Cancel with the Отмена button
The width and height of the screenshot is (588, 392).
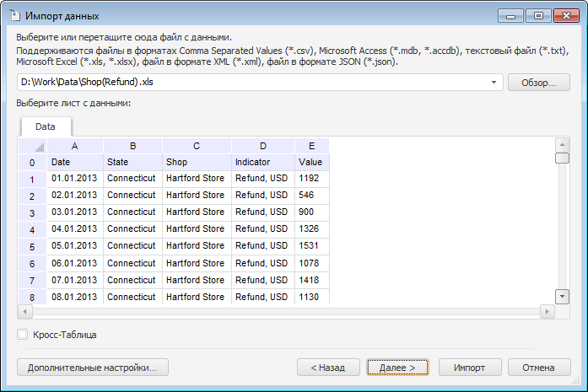point(539,368)
